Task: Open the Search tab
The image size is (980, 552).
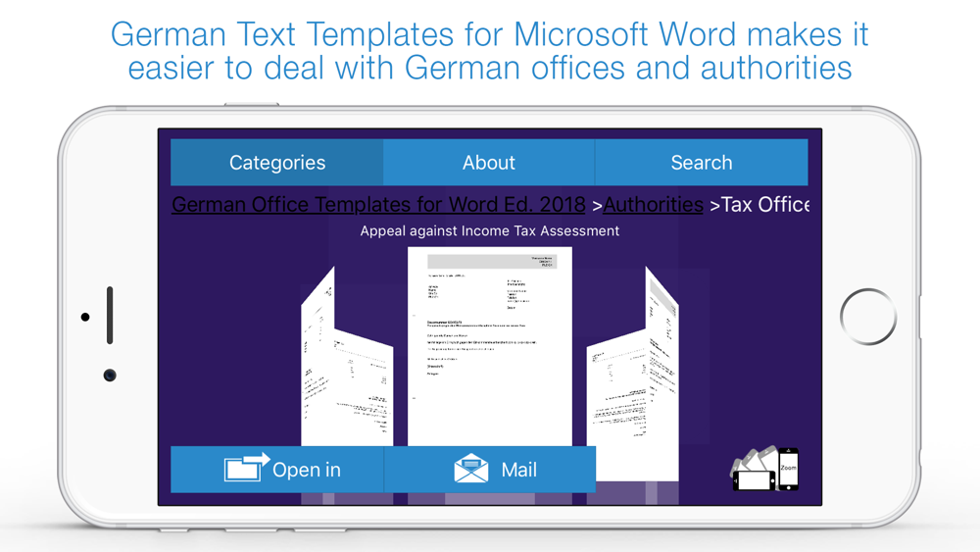Action: tap(702, 163)
